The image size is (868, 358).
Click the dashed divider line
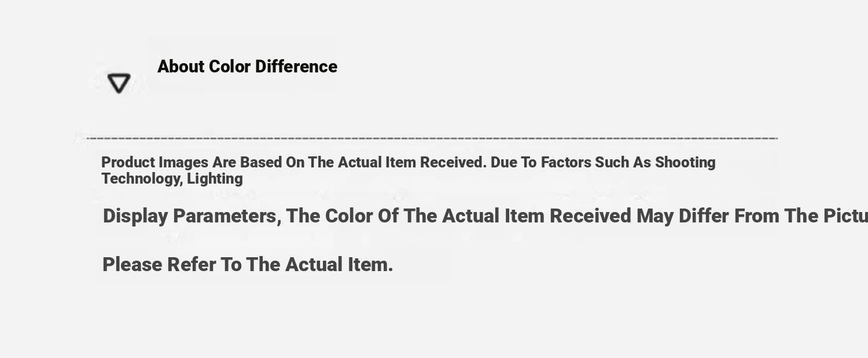tap(432, 138)
